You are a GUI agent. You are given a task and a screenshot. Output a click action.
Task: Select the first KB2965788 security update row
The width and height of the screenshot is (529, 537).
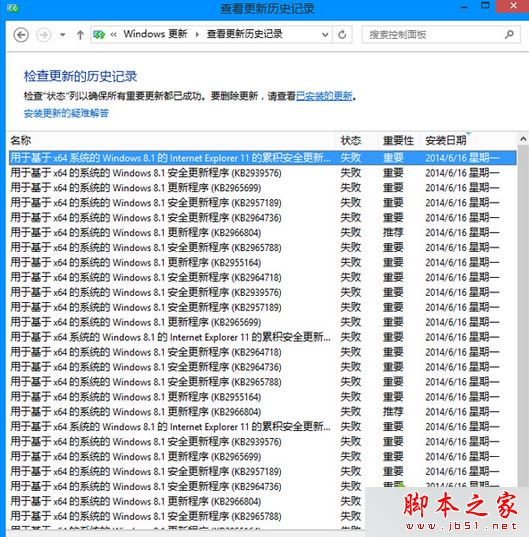pos(263,248)
